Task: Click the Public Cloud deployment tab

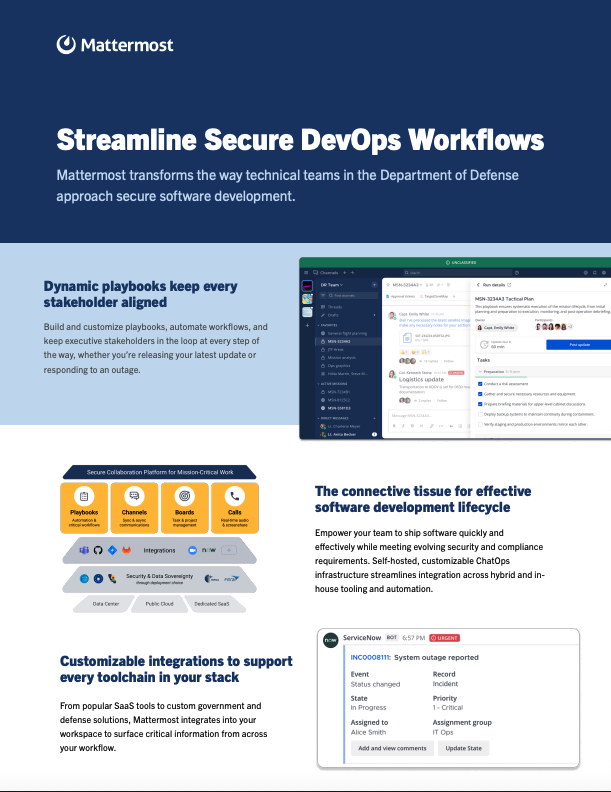Action: pos(159,604)
